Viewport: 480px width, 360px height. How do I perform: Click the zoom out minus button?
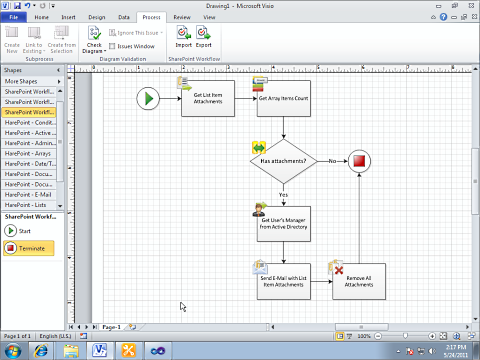tap(378, 336)
